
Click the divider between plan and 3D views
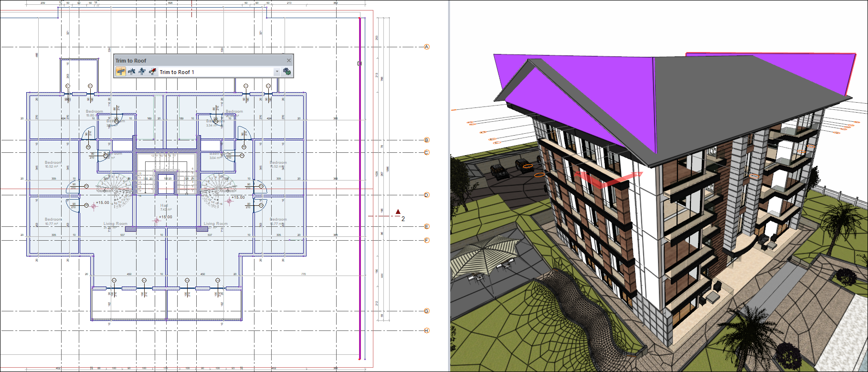[x=449, y=186]
